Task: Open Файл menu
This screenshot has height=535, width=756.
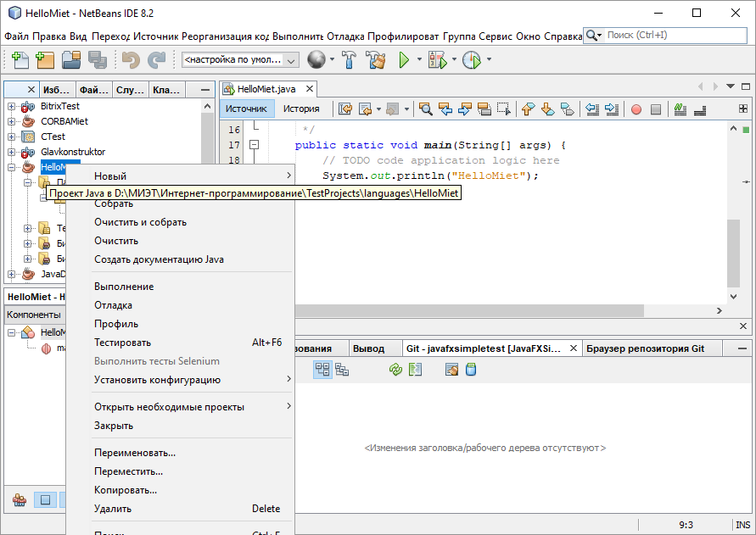Action: click(16, 36)
